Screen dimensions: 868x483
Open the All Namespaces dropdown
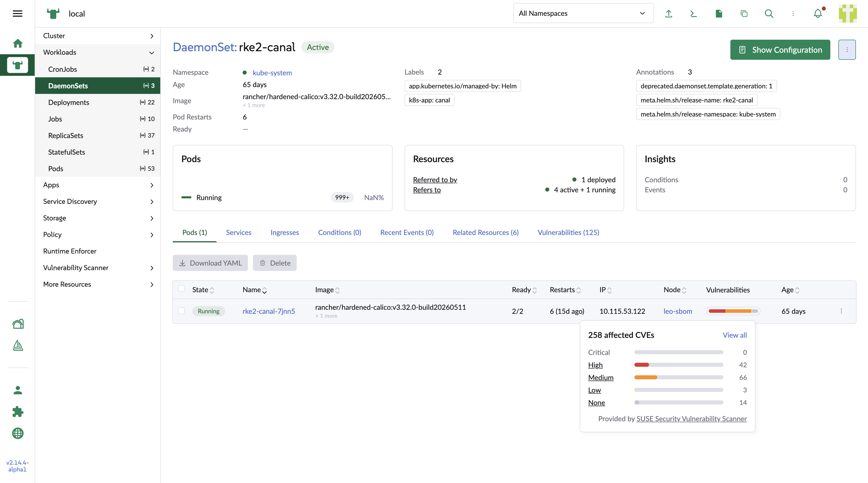pos(583,14)
